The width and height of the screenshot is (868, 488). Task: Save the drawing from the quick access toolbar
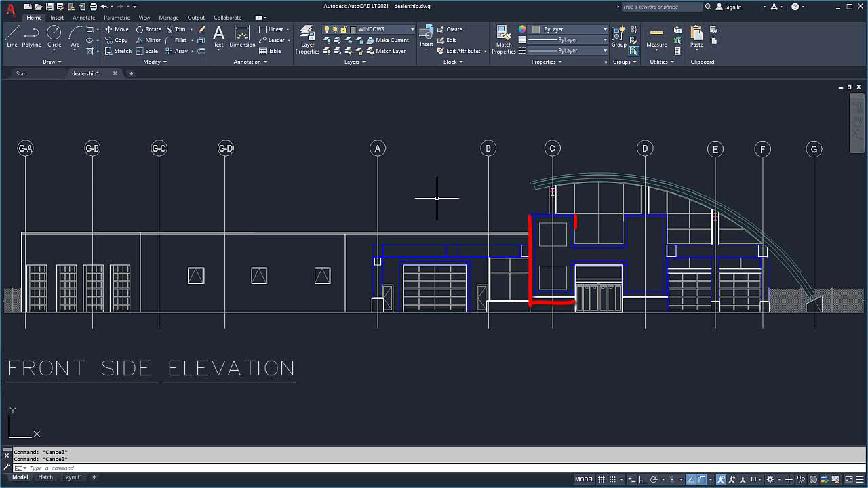click(50, 7)
